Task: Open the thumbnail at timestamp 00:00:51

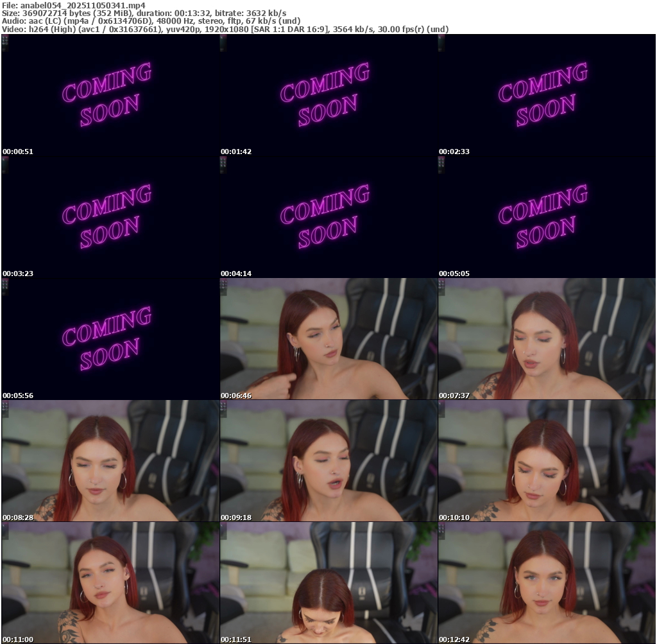Action: tap(110, 95)
